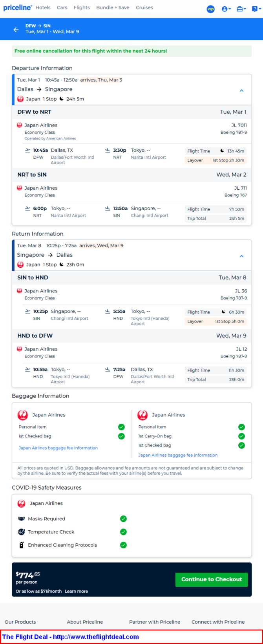
Task: Click landing icon beside 3:30p NRT
Action: pos(108,150)
